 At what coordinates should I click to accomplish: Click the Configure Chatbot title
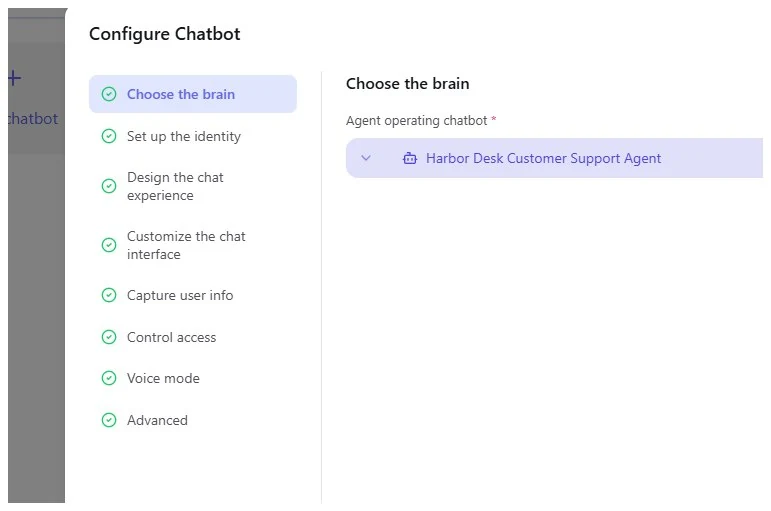click(x=165, y=34)
